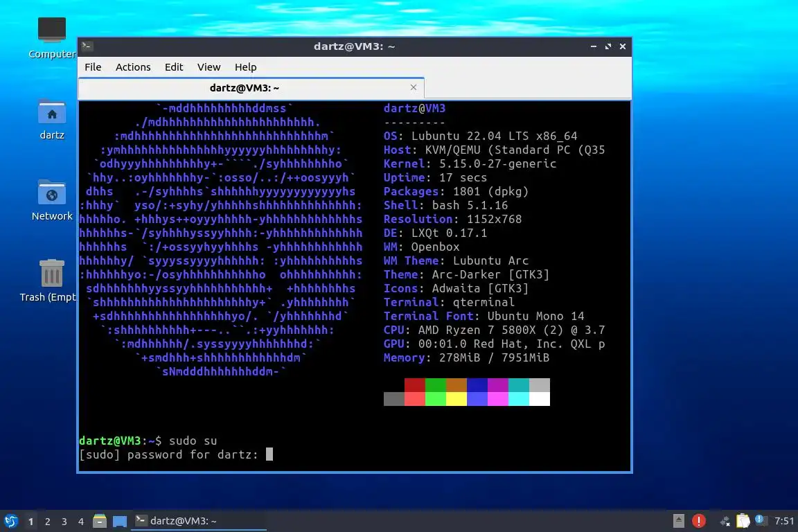Close the QTerminal window

[623, 46]
